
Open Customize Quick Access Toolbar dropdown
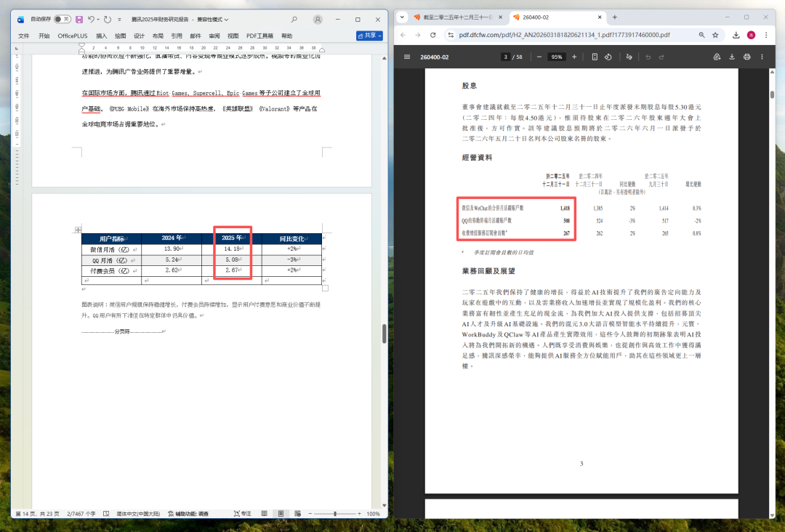coord(119,20)
